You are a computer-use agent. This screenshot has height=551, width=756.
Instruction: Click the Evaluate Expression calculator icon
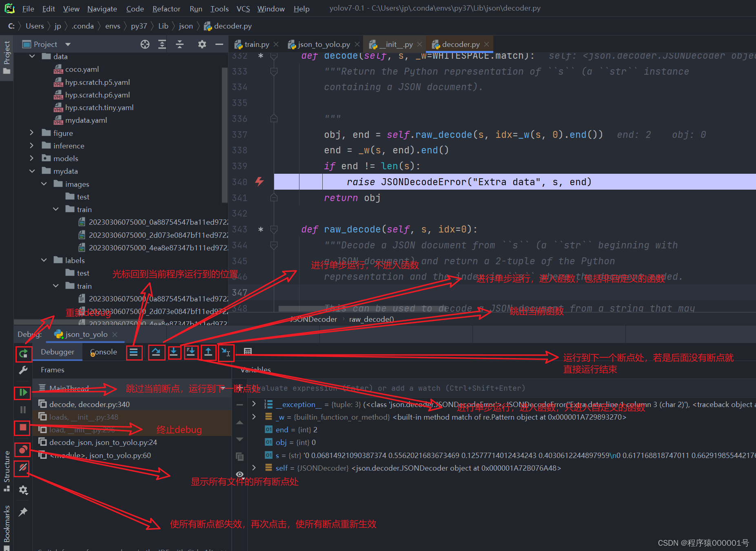point(248,352)
